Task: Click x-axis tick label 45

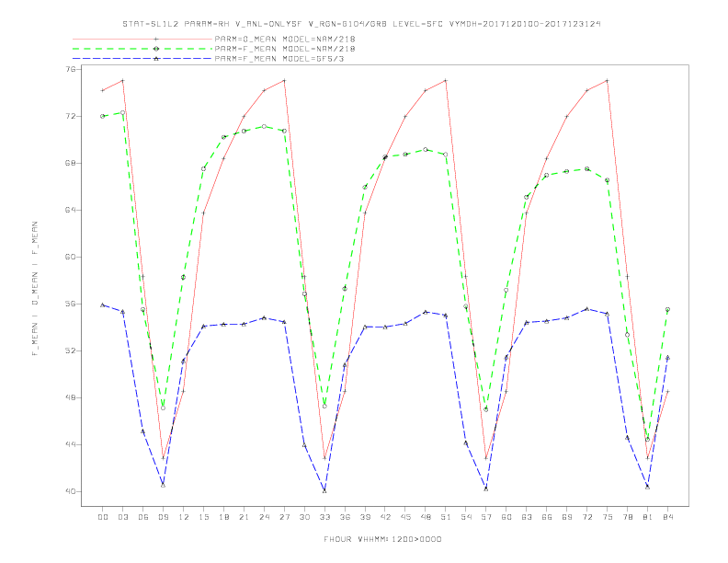Action: point(405,517)
